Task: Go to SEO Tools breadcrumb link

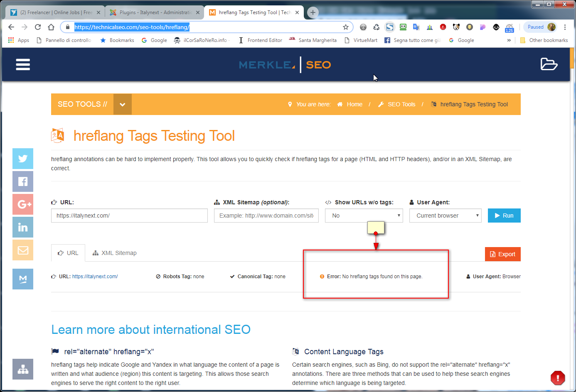Action: (x=401, y=104)
